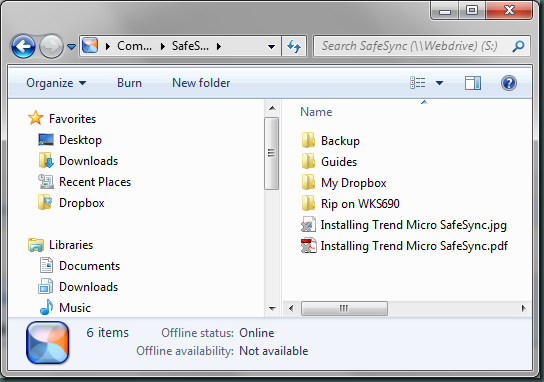Click the Back navigation arrow
This screenshot has height=382, width=544.
click(23, 46)
